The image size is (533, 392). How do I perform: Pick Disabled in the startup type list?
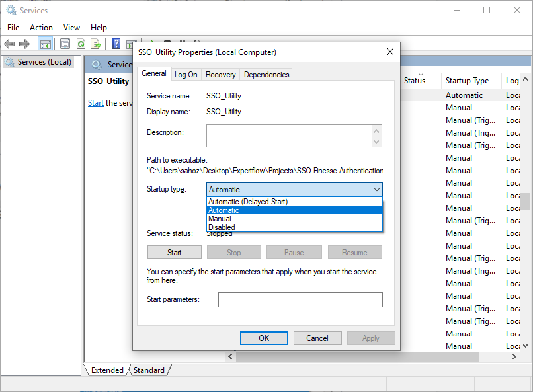pyautogui.click(x=222, y=227)
